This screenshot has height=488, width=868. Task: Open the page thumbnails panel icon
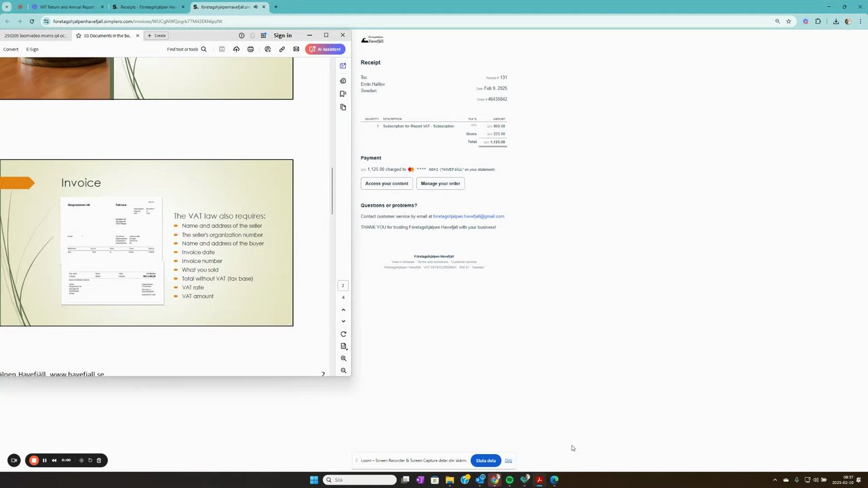[x=343, y=107]
